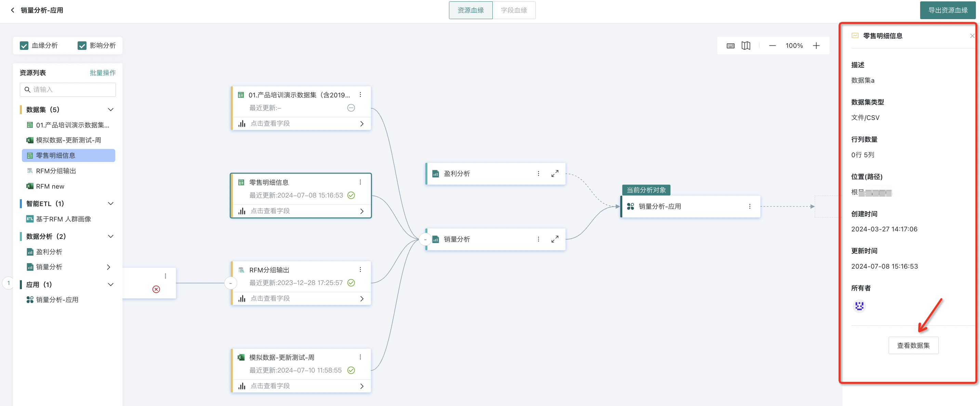Click the owner avatar in details panel
Image resolution: width=980 pixels, height=406 pixels.
click(x=859, y=306)
